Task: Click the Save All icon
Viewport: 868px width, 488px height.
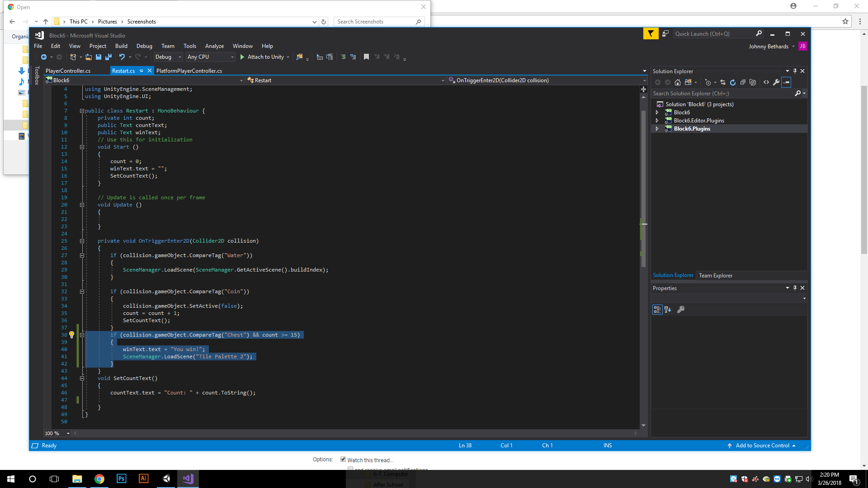Action: coord(109,57)
